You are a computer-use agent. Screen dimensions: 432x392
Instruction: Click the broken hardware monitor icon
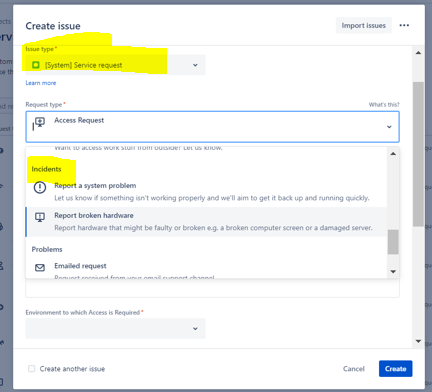[x=40, y=217]
